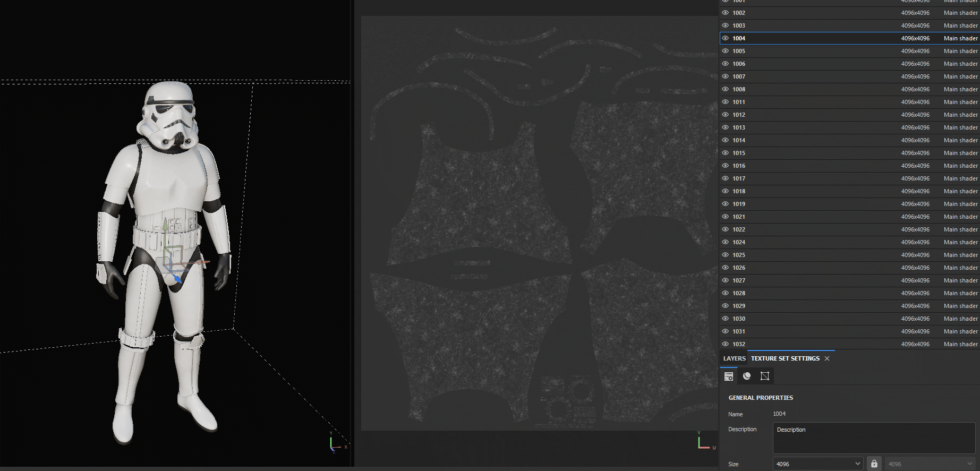This screenshot has width=980, height=471.
Task: Select texture set name 1031
Action: [739, 331]
